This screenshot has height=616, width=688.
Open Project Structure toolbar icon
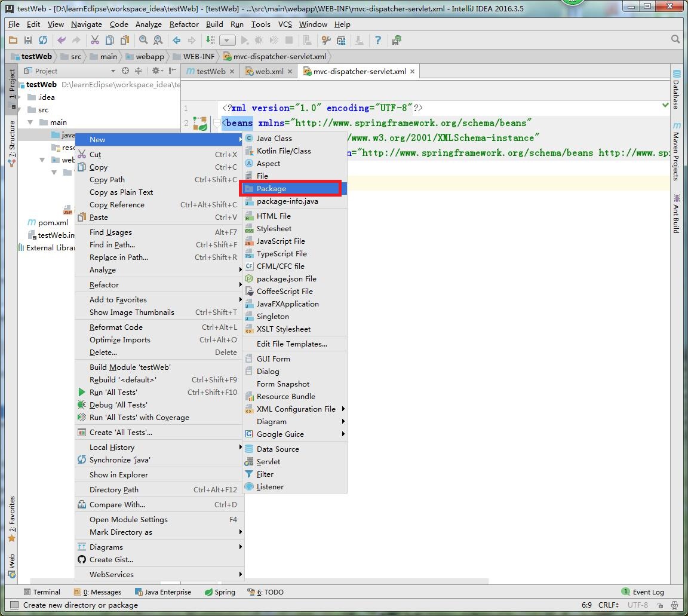click(x=341, y=41)
